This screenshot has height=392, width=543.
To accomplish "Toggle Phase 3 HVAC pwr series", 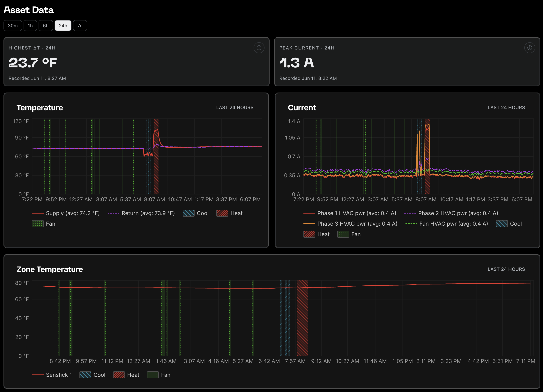I will tap(350, 224).
